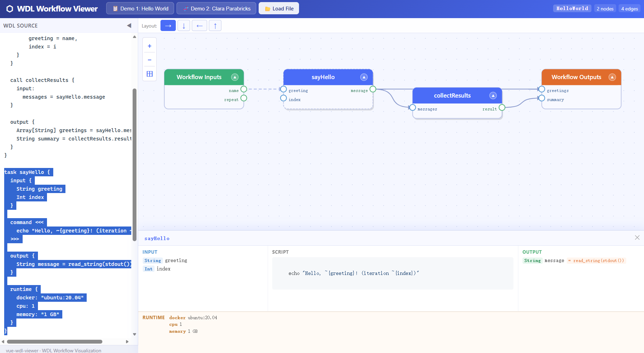The height and width of the screenshot is (353, 644).
Task: Set layout direction to left-to-right
Action: 168,25
